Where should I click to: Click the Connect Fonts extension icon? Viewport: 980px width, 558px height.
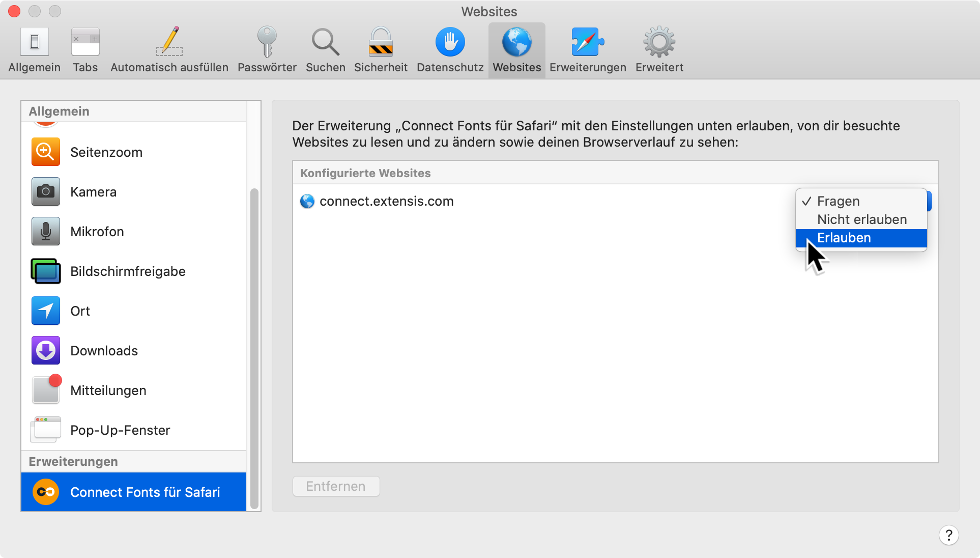tap(46, 492)
